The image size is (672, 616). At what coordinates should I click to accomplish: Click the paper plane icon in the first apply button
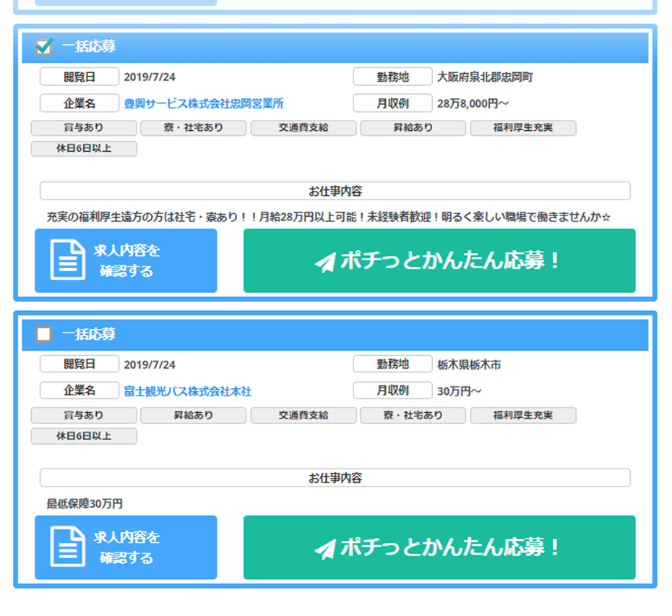(325, 262)
